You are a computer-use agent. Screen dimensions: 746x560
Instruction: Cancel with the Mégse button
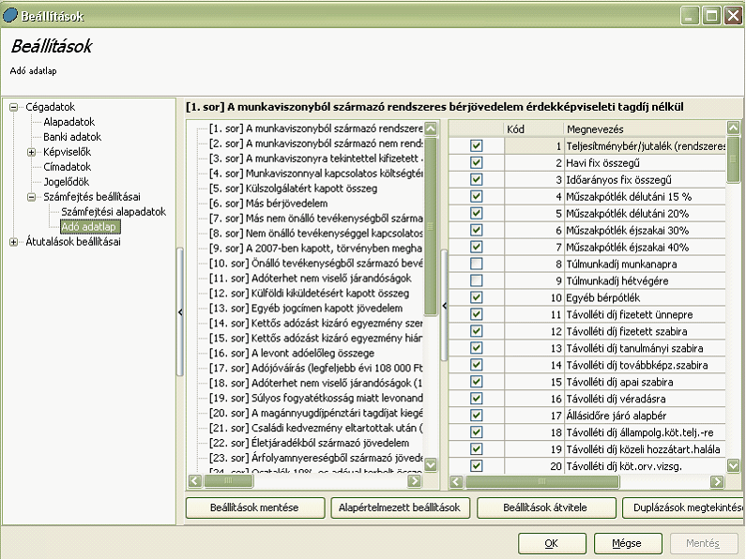(628, 543)
